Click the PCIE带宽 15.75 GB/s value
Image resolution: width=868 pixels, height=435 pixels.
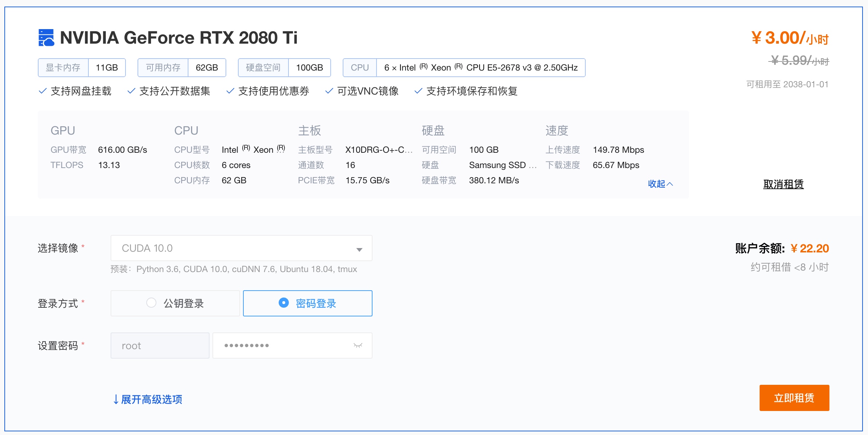pyautogui.click(x=367, y=180)
